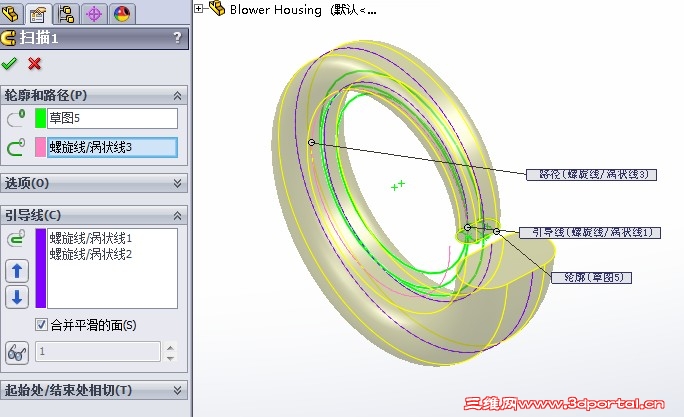The width and height of the screenshot is (684, 417).
Task: Cancel the sweep with the red X
Action: click(34, 64)
